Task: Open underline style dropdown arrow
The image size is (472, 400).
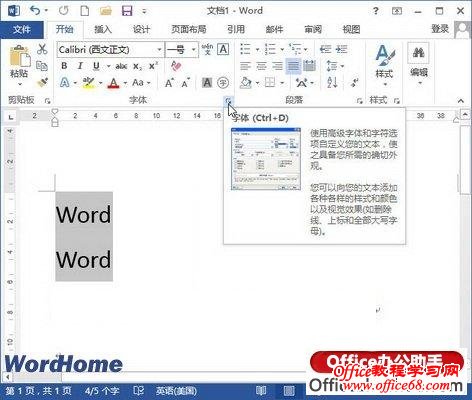Action: tap(108, 66)
